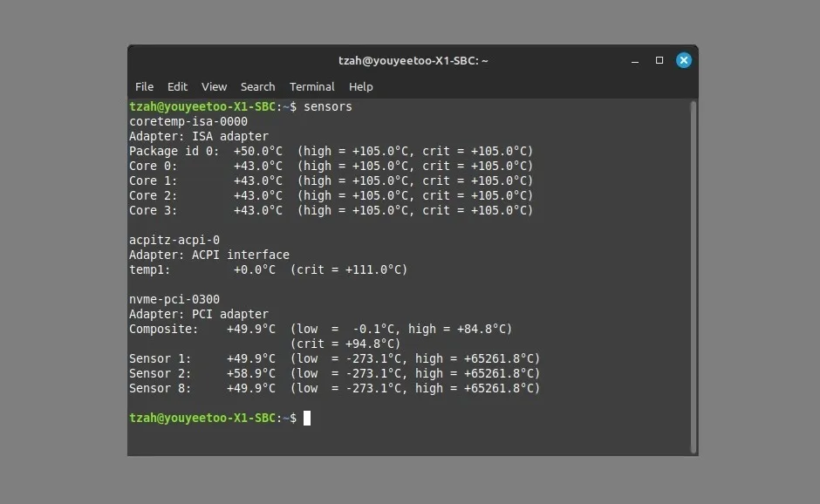This screenshot has height=504, width=820.
Task: Click the blue circular close icon
Action: point(683,60)
